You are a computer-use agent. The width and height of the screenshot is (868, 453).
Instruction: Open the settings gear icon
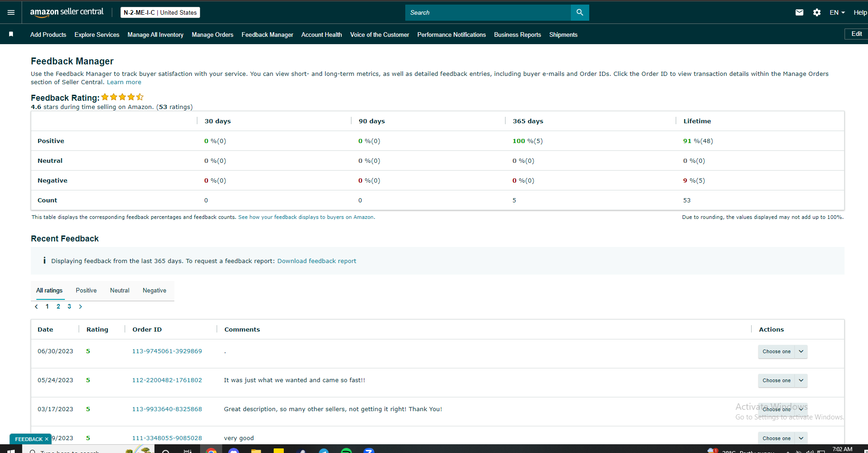(817, 12)
